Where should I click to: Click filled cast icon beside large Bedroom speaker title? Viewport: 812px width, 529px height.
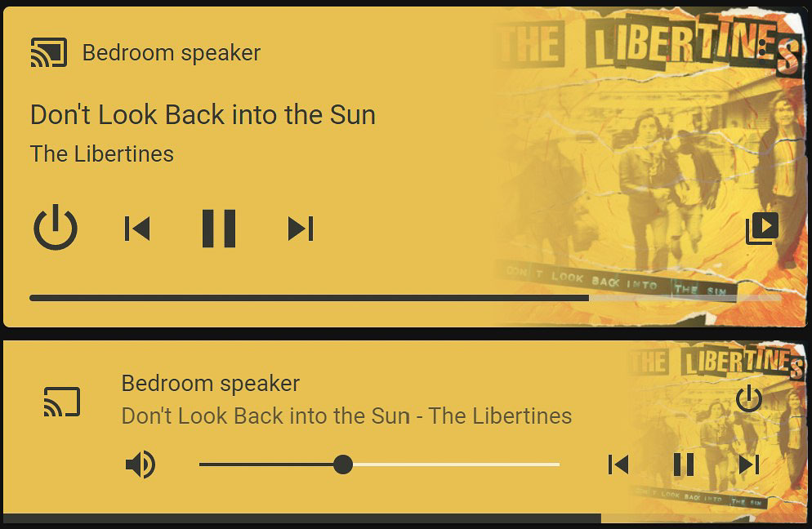point(49,52)
